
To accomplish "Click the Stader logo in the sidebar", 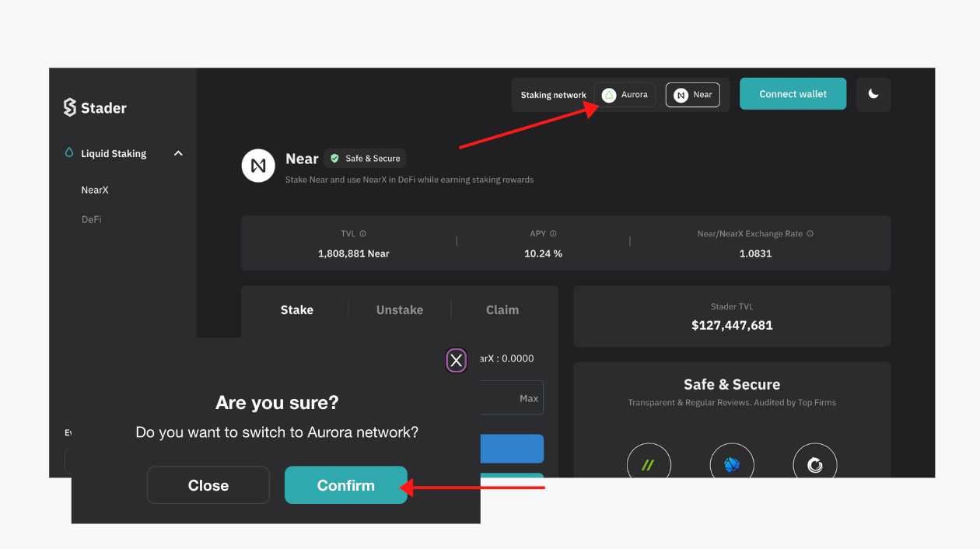I will coord(95,107).
